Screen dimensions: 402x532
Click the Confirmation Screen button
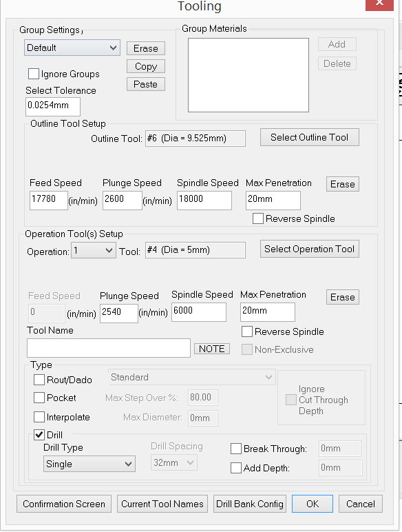coord(64,504)
